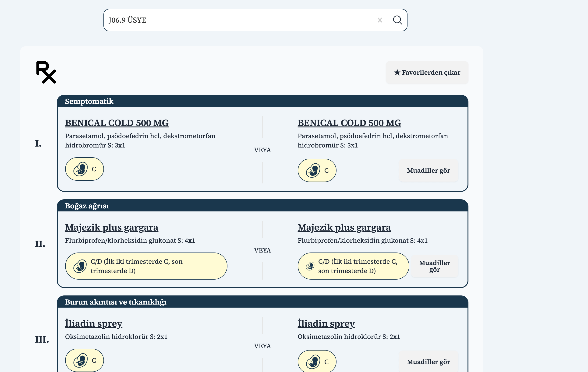Click left İliadin pregnancy category C badge
588x372 pixels.
(x=85, y=360)
